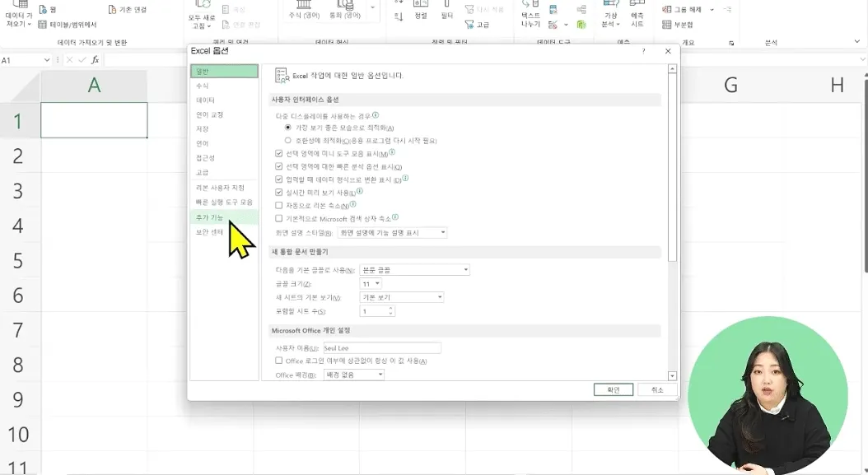
Task: Click the 부분합 (Subtotal) icon
Action: coord(666,25)
